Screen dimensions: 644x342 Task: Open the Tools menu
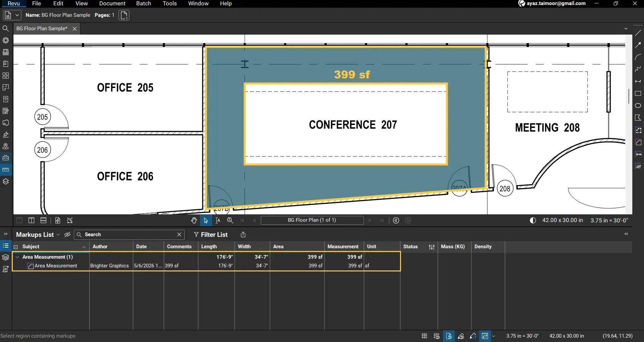coord(170,3)
